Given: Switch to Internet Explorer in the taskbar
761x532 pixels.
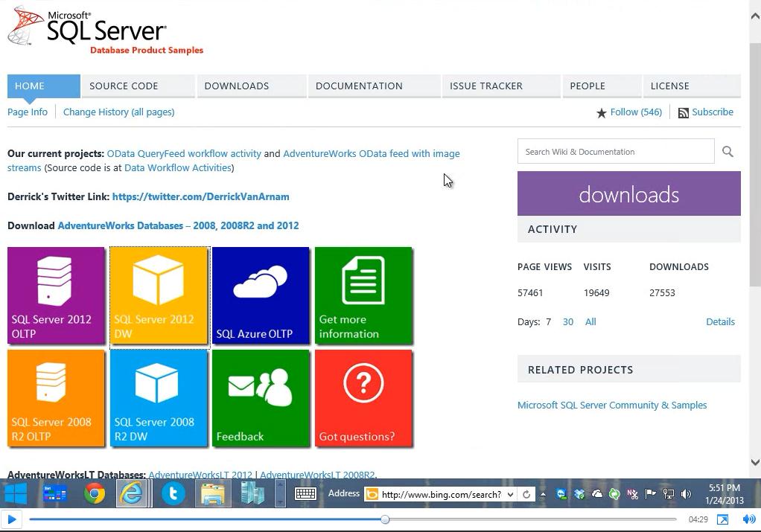Looking at the screenshot, I should pos(132,494).
